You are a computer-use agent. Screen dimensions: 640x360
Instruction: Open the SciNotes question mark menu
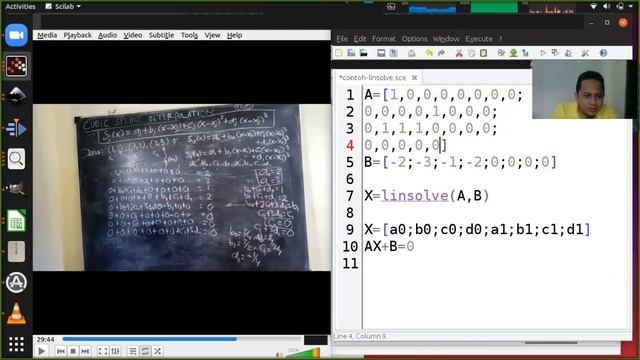pyautogui.click(x=500, y=39)
